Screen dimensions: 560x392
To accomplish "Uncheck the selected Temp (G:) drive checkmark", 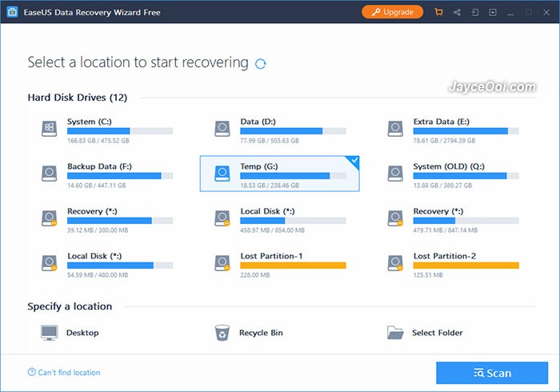I will [354, 161].
